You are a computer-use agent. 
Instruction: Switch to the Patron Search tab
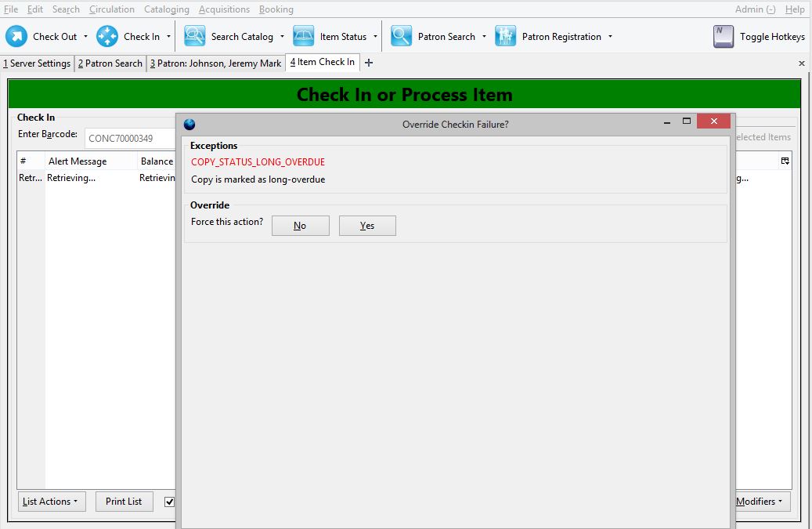coord(110,63)
